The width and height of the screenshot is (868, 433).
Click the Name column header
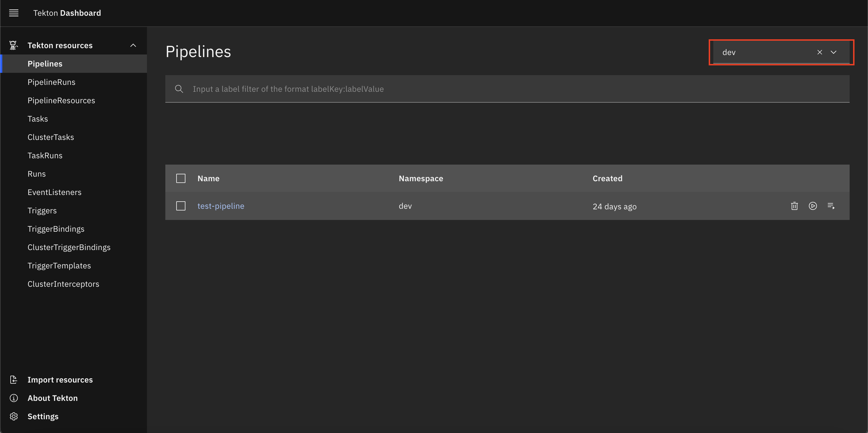pos(208,178)
